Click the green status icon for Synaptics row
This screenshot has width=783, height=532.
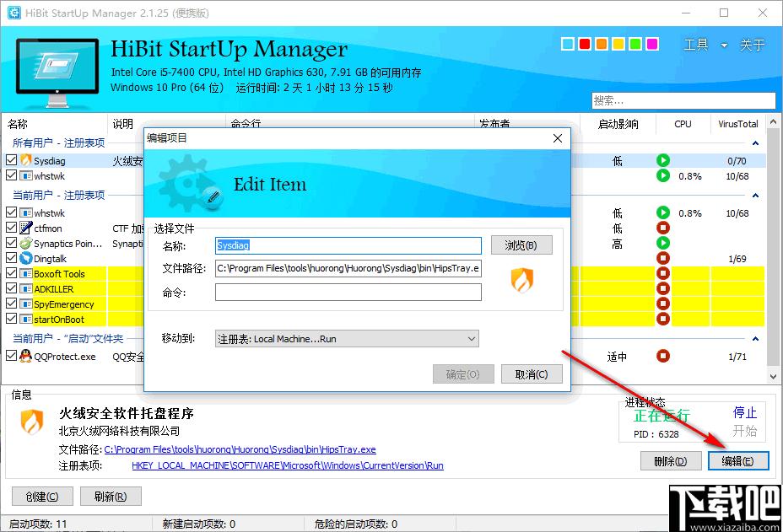(x=662, y=243)
